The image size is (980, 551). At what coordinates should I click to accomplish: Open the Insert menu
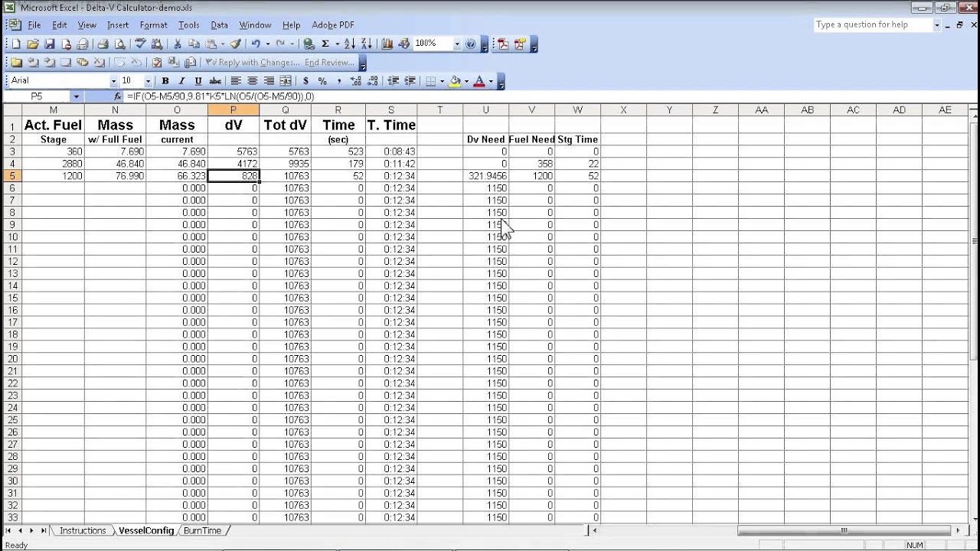point(118,25)
